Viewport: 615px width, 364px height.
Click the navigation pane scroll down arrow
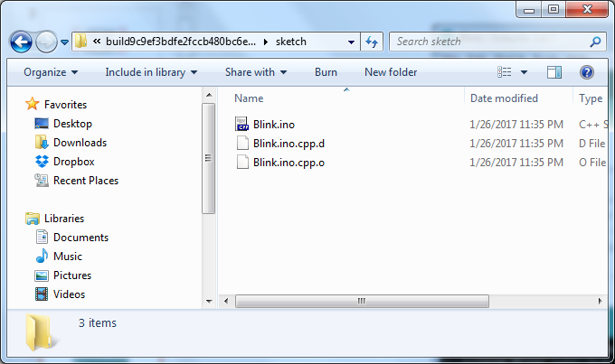[209, 302]
